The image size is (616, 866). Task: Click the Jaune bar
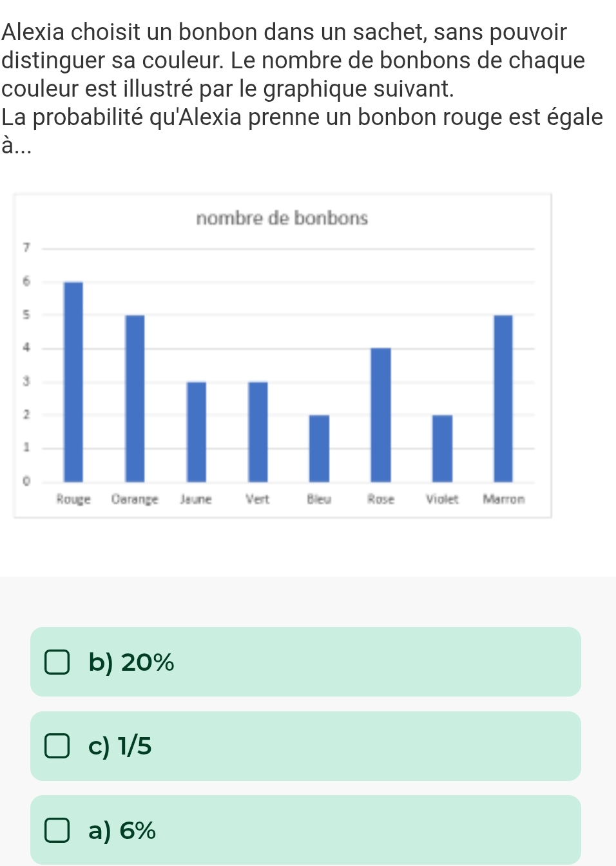click(197, 432)
